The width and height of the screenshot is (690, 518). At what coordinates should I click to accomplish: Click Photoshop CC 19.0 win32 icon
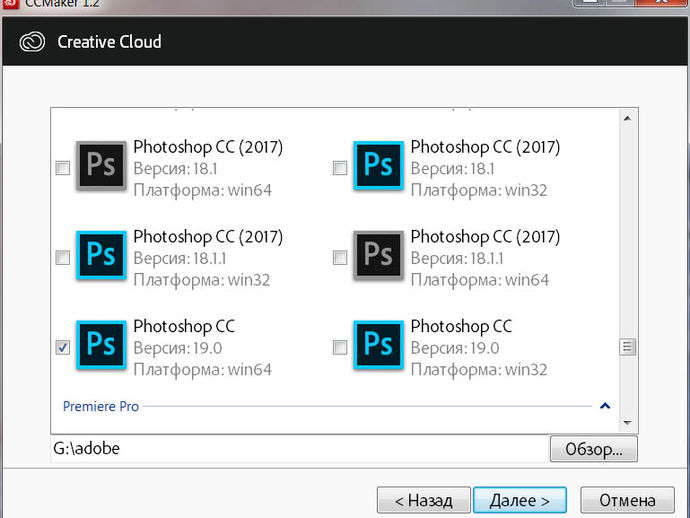[378, 345]
